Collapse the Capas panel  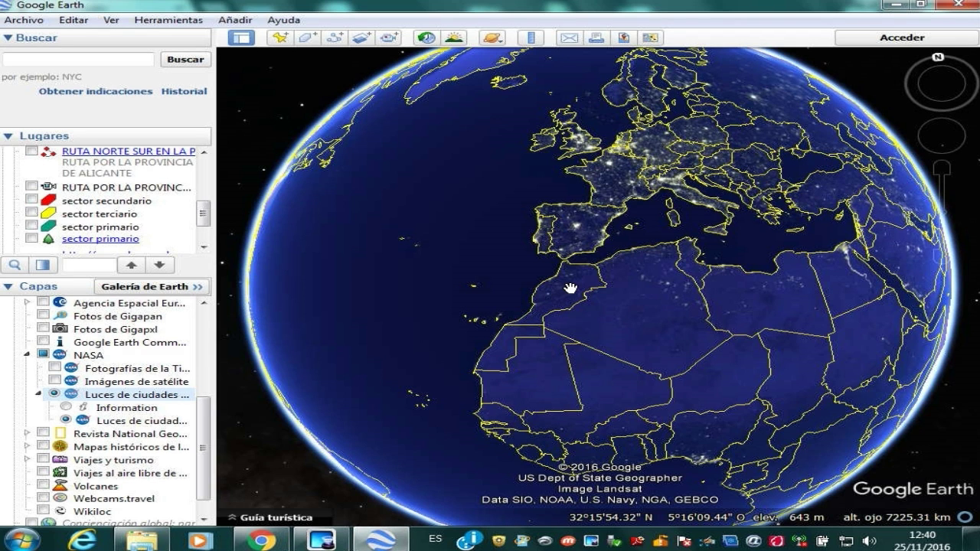pyautogui.click(x=8, y=286)
